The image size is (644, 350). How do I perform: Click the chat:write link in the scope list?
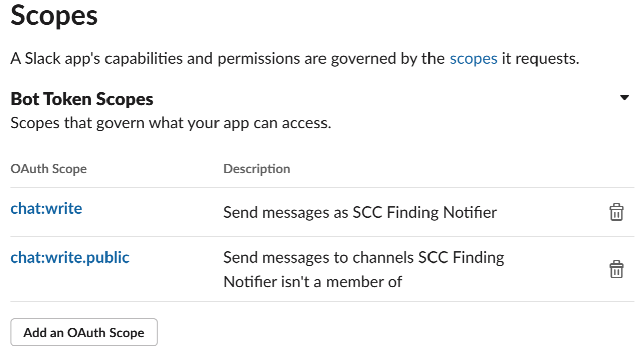click(46, 208)
